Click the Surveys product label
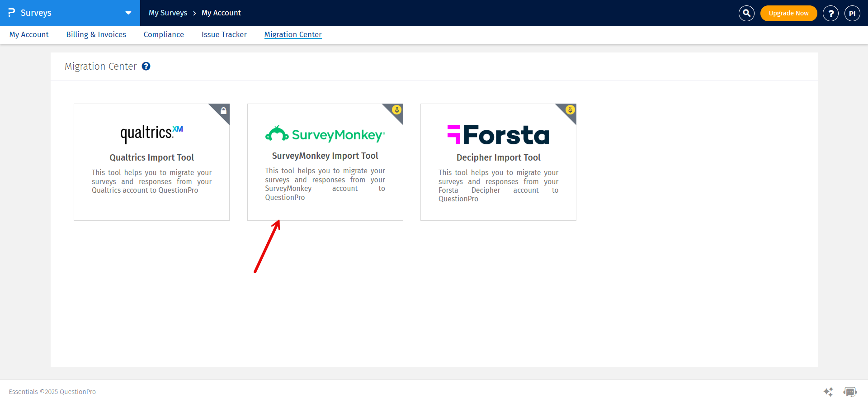 pos(36,13)
